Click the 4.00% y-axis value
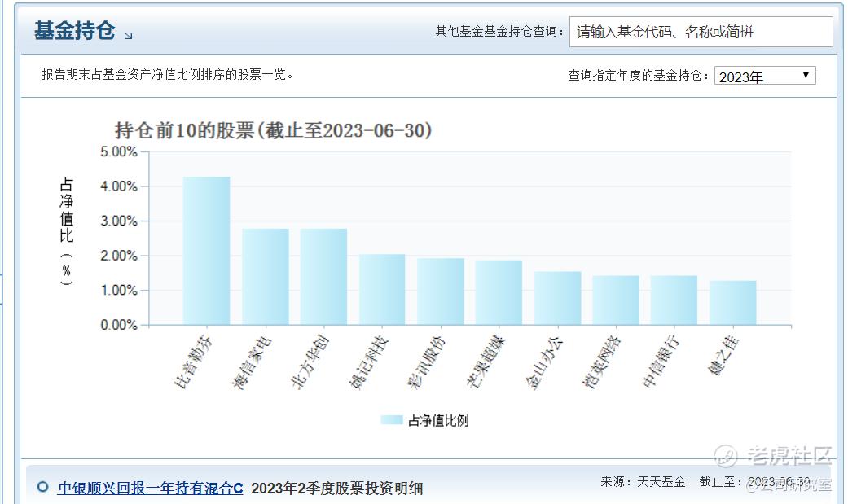This screenshot has width=848, height=504. pyautogui.click(x=119, y=186)
